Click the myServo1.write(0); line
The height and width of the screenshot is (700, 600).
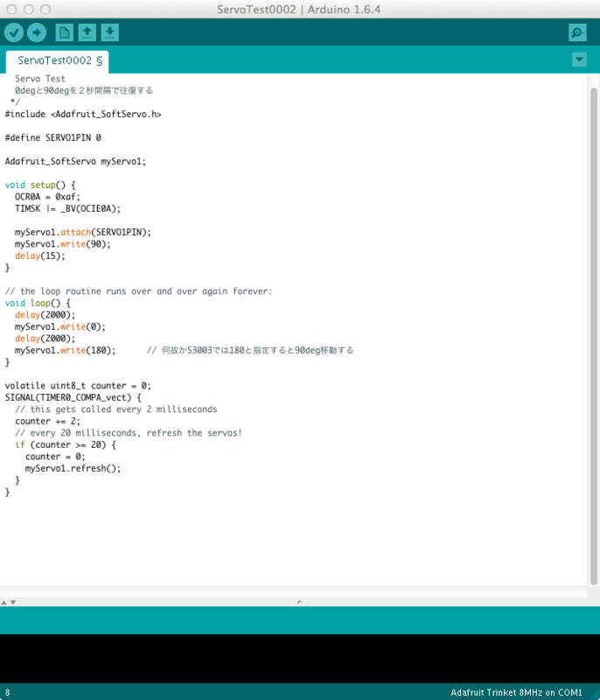point(60,326)
